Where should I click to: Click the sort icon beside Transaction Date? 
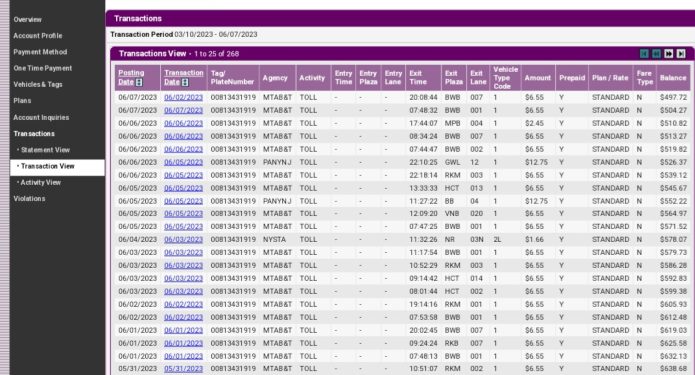click(185, 82)
